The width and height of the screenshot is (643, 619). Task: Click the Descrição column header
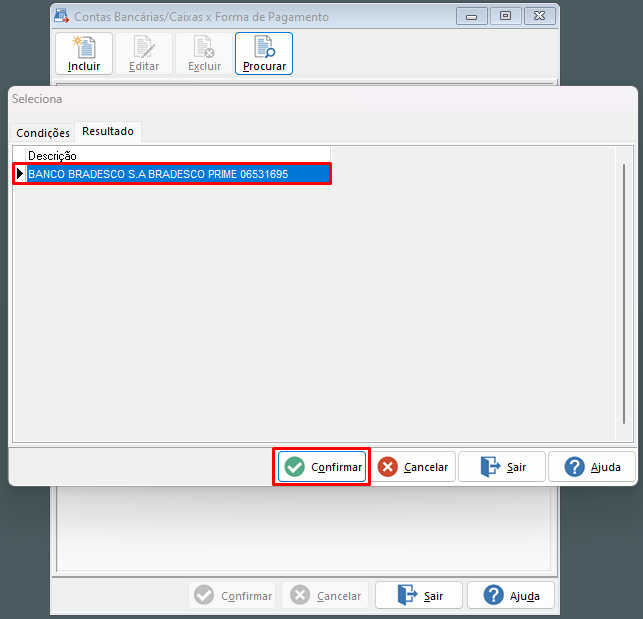pyautogui.click(x=178, y=156)
